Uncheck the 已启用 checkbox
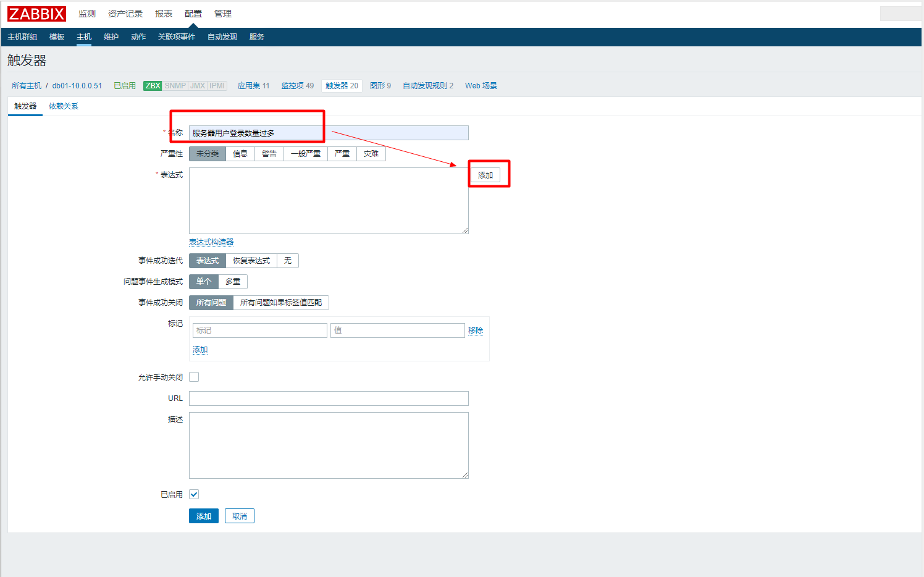The width and height of the screenshot is (924, 577). pos(194,494)
